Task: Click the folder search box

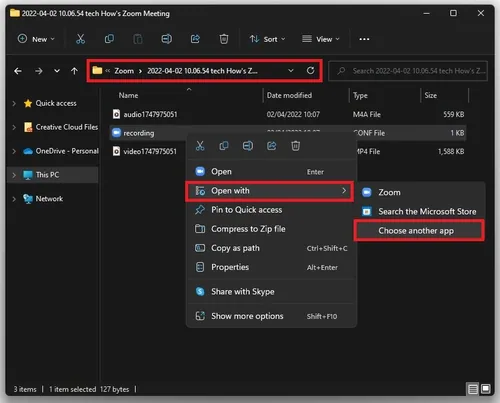Action: tap(408, 71)
